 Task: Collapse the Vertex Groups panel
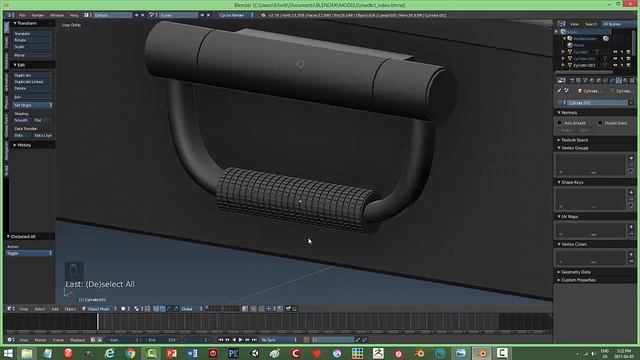[575, 148]
